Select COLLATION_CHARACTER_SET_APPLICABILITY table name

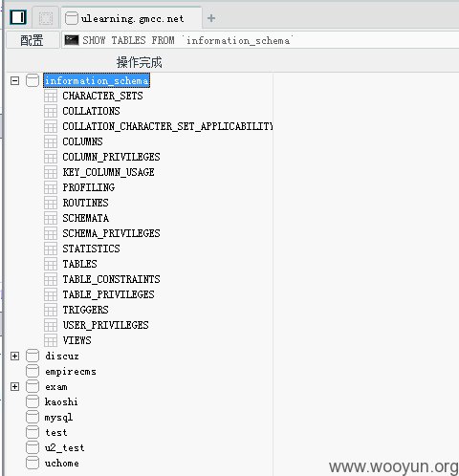click(167, 126)
